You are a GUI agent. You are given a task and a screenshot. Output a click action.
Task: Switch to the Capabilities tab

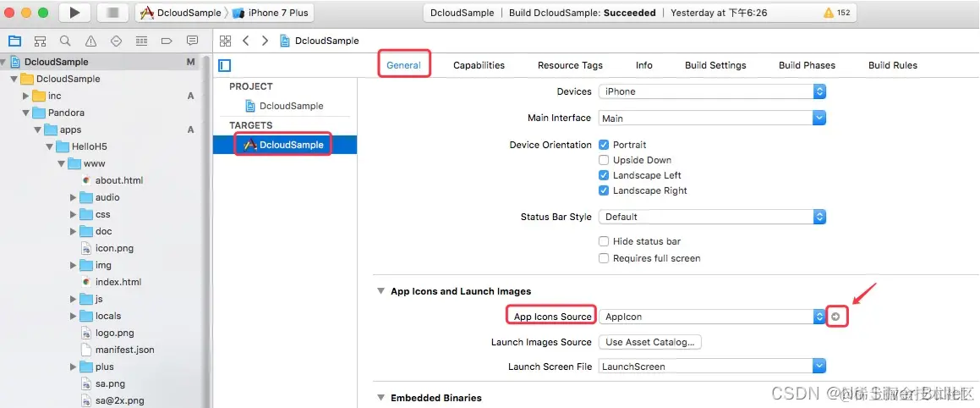pyautogui.click(x=479, y=65)
